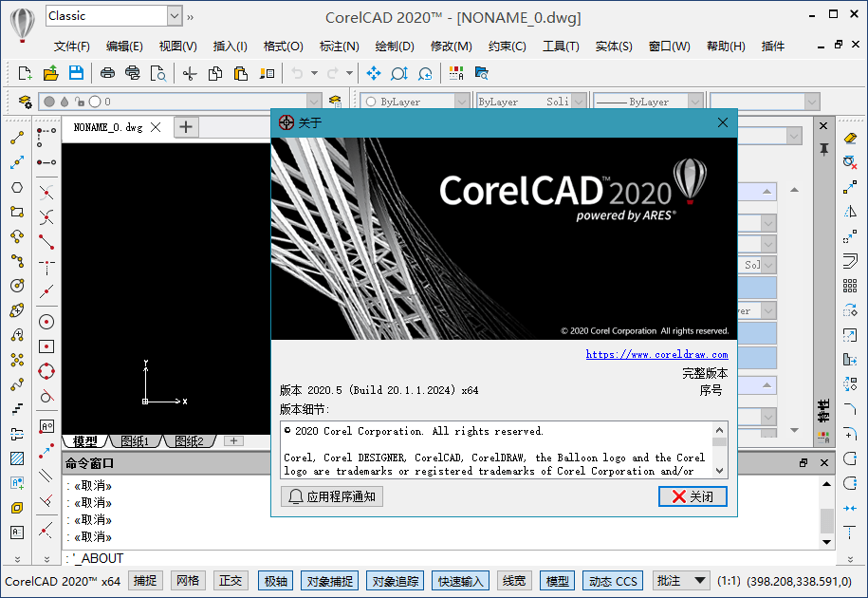Viewport: 868px width, 598px height.
Task: Expand the ByLayer line color dropdown
Action: pos(463,101)
